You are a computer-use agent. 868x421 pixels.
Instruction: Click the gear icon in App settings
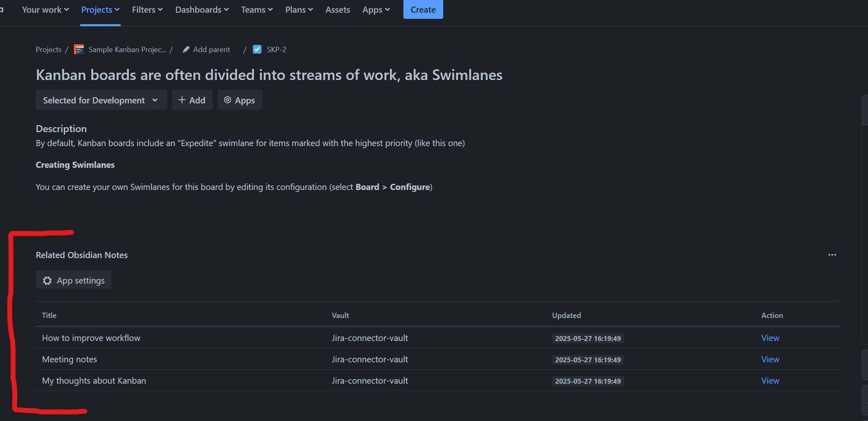tap(47, 281)
